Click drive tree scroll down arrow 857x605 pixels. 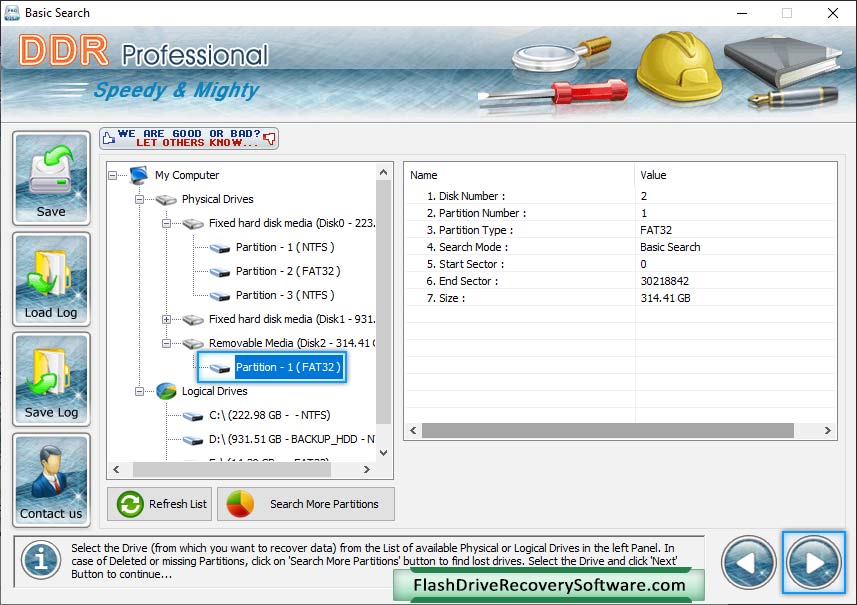(x=384, y=453)
